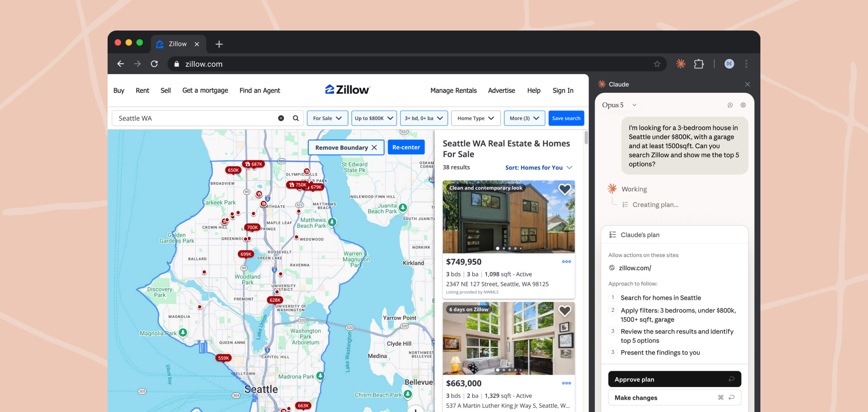Clear the Seattle WA search text
Screen dimensions: 868x412
pos(281,118)
